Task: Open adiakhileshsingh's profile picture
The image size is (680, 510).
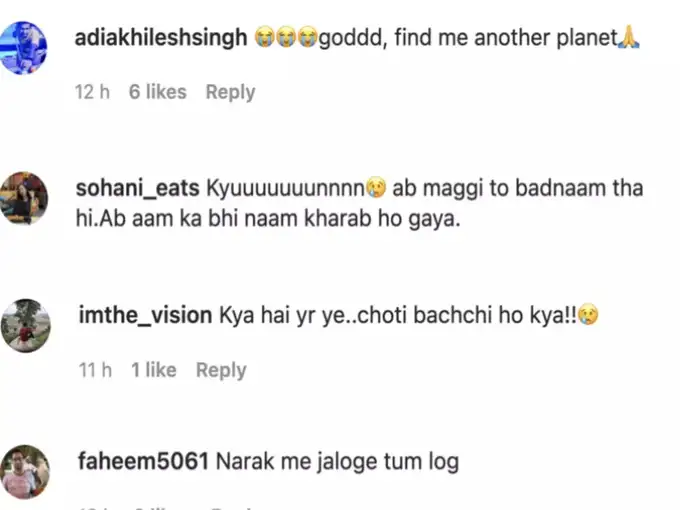Action: (x=24, y=48)
